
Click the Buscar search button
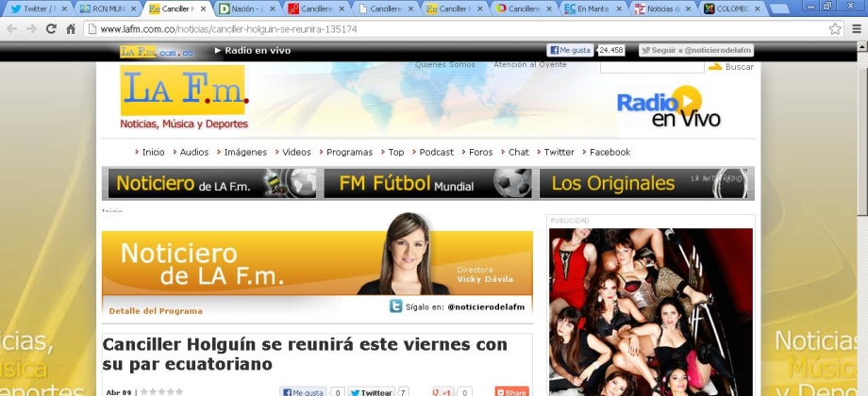pyautogui.click(x=731, y=67)
